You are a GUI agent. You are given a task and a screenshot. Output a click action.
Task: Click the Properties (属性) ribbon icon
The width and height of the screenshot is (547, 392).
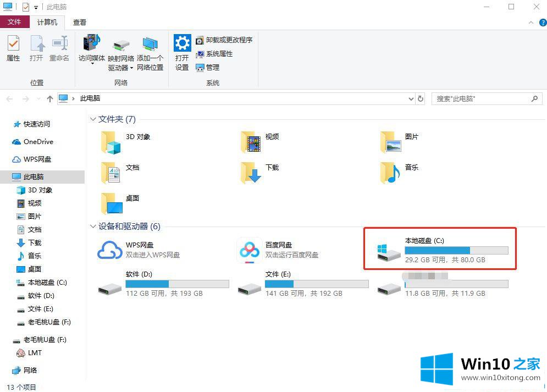pos(13,48)
